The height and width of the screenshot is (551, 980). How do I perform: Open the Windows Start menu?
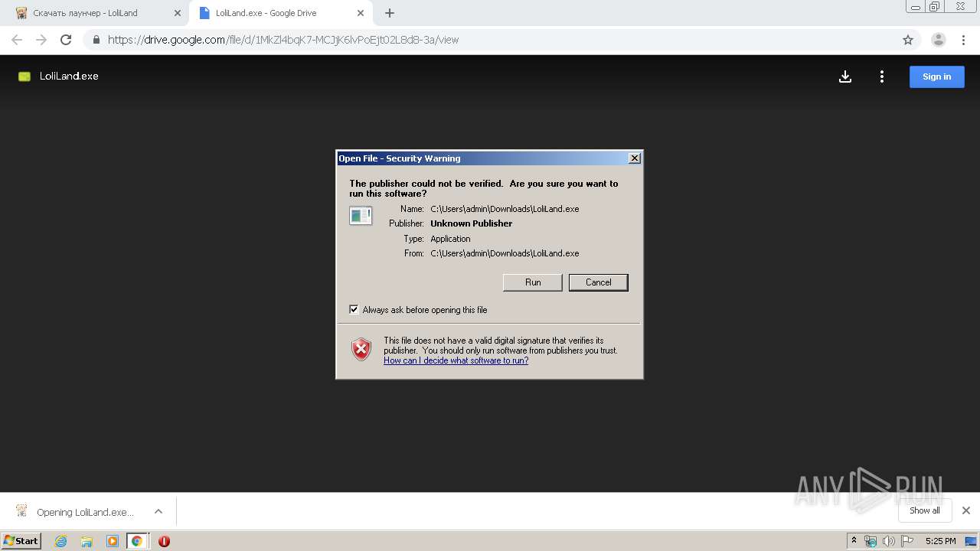tap(21, 540)
